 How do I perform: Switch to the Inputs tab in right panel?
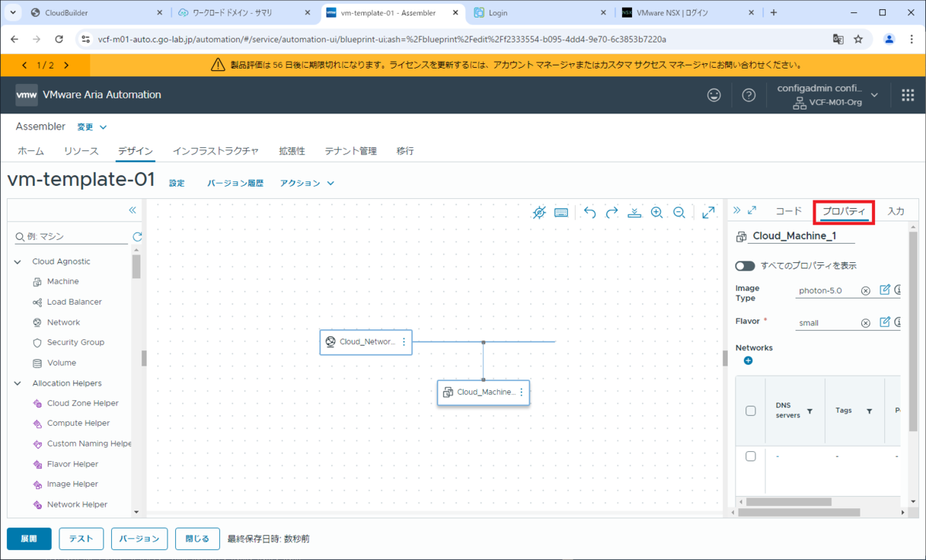895,211
